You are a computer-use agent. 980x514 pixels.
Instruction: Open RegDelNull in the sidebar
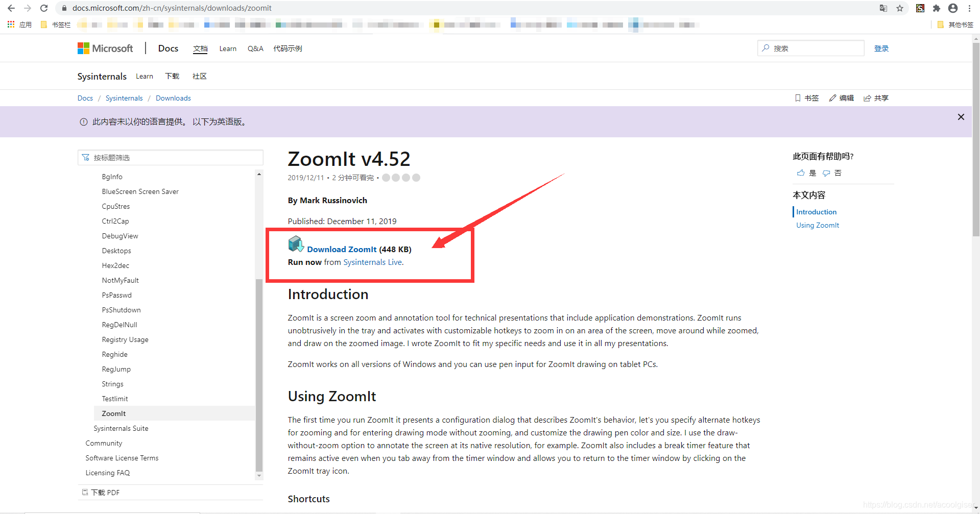(119, 325)
